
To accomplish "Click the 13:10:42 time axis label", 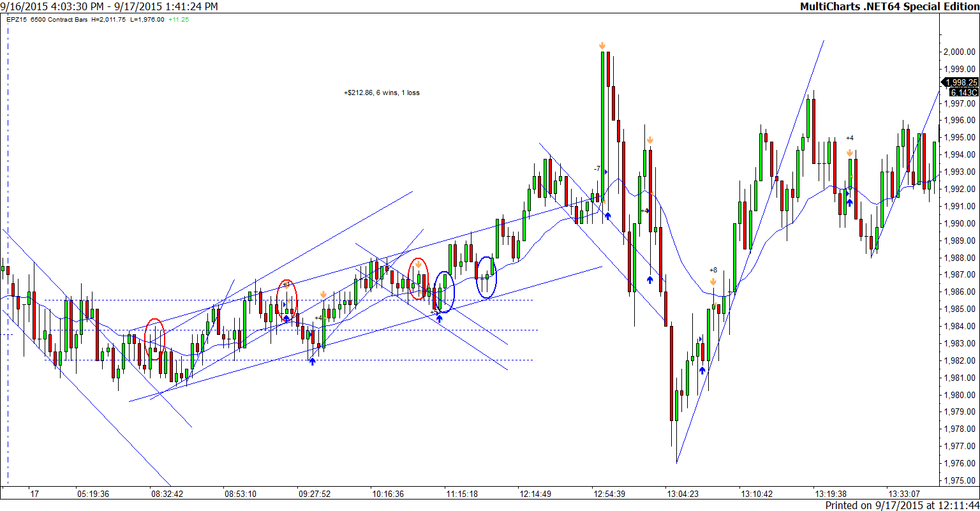I will [757, 494].
